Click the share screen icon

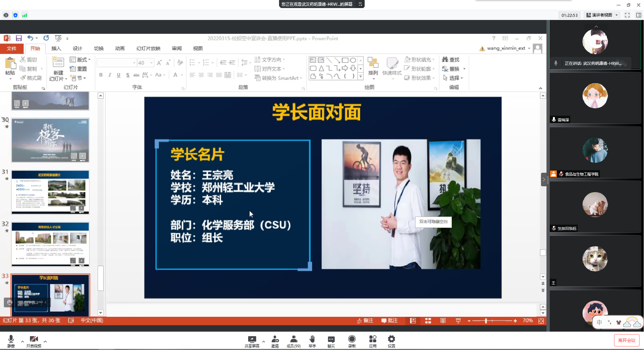(252, 339)
